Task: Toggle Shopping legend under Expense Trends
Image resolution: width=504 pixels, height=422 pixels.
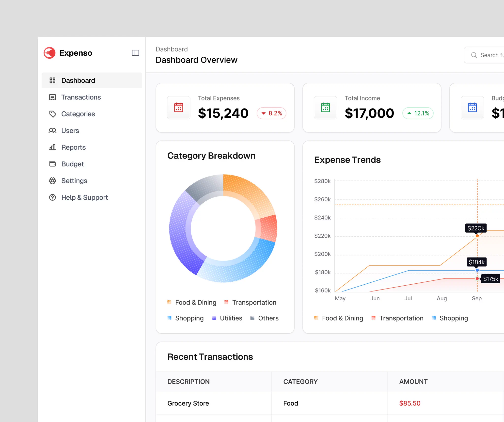Action: pyautogui.click(x=450, y=318)
